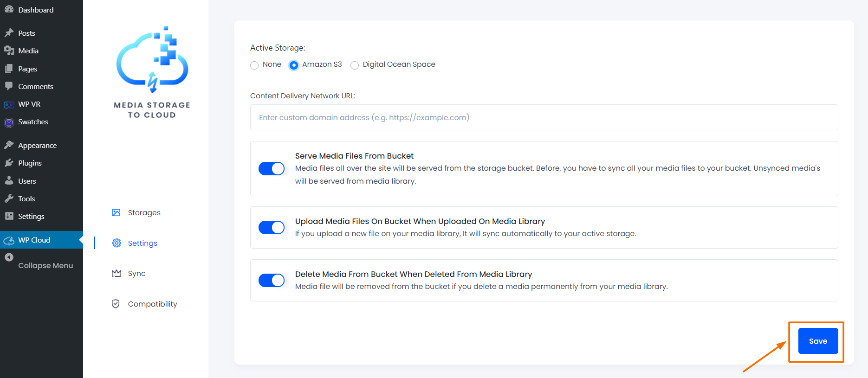Viewport: 868px width, 378px height.
Task: Switch to the Compatibility tab
Action: 152,304
